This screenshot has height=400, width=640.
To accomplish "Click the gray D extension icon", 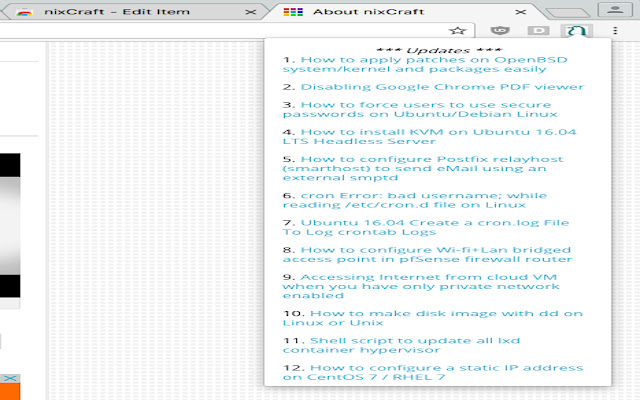I will (538, 30).
